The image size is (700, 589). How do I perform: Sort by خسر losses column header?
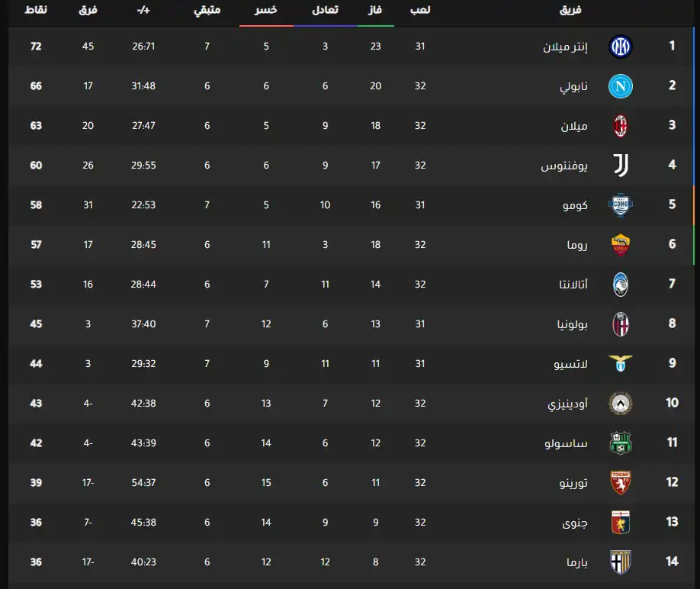click(x=266, y=10)
